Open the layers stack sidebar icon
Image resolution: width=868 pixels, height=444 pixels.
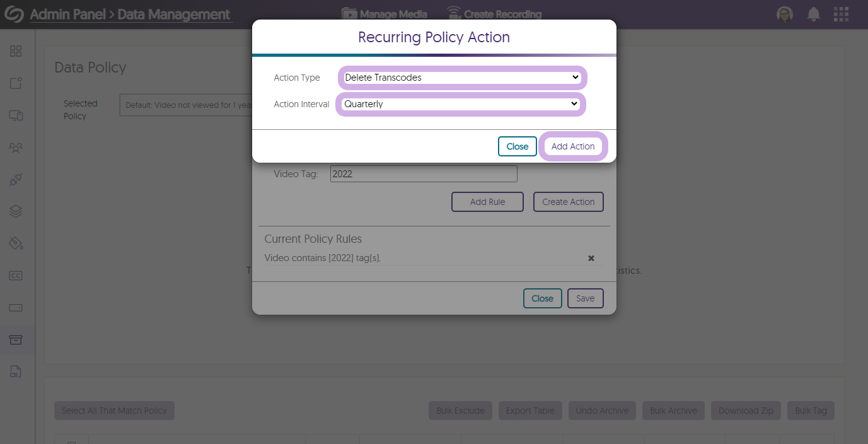click(x=16, y=211)
